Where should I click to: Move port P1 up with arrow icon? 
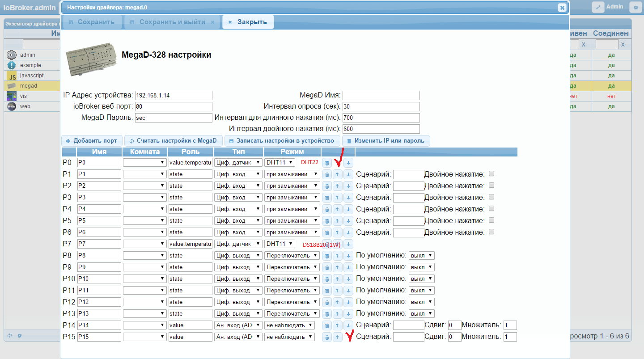click(338, 174)
